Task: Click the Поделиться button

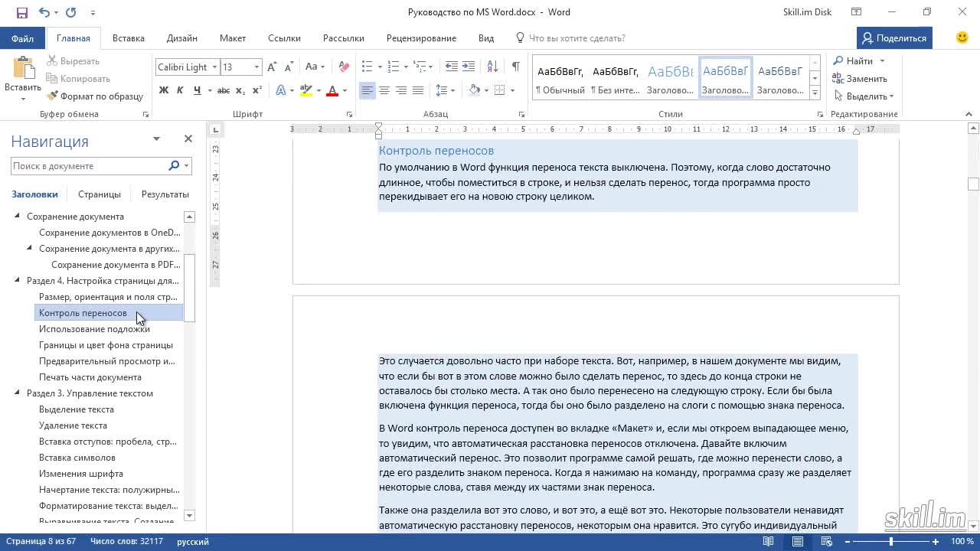Action: click(x=893, y=38)
